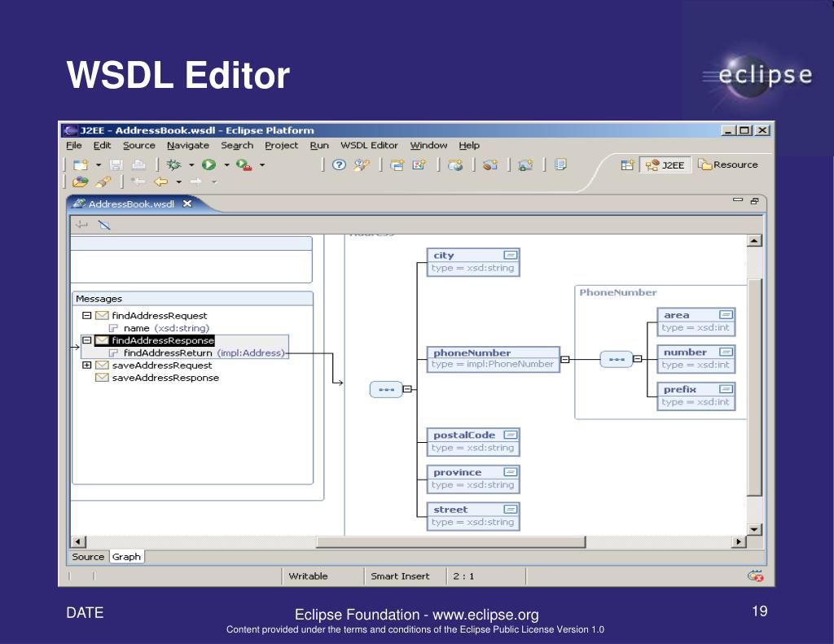Select the city element box
The image size is (834, 644).
473,262
